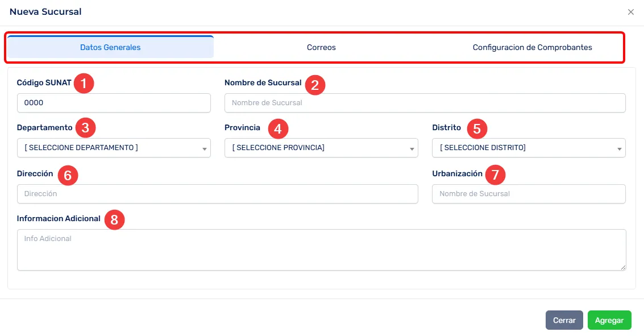The image size is (644, 336).
Task: Click red badge 5 beside Distrito
Action: [x=476, y=129]
